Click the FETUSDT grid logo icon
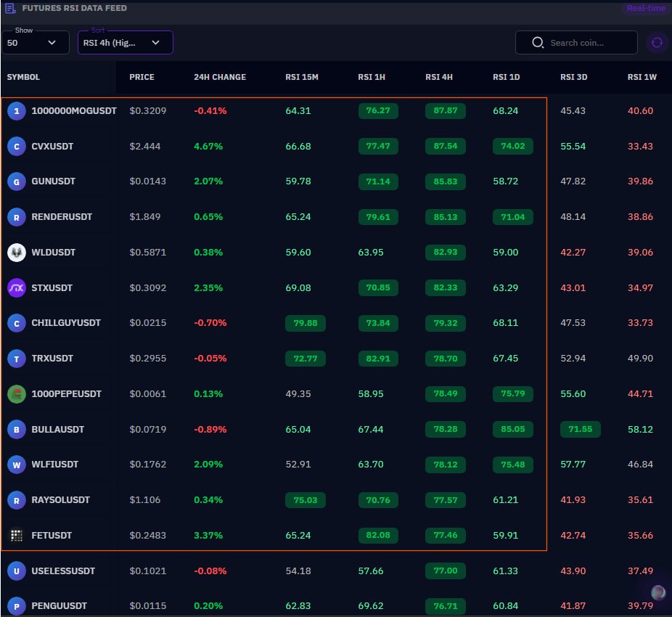Viewport: 672px width, 617px height. [x=15, y=535]
